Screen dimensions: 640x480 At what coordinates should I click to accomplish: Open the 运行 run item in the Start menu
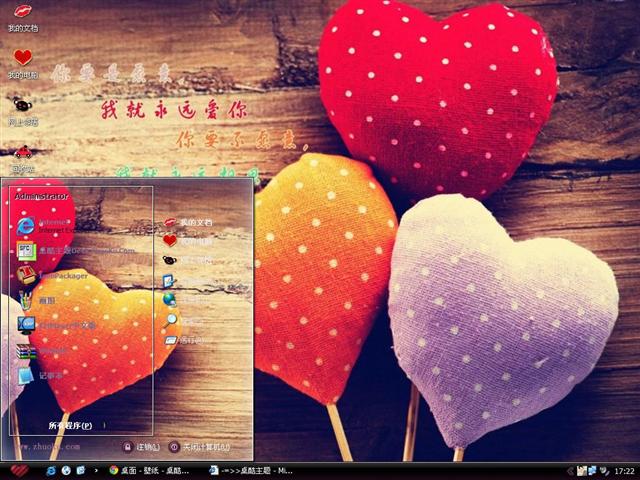(184, 340)
